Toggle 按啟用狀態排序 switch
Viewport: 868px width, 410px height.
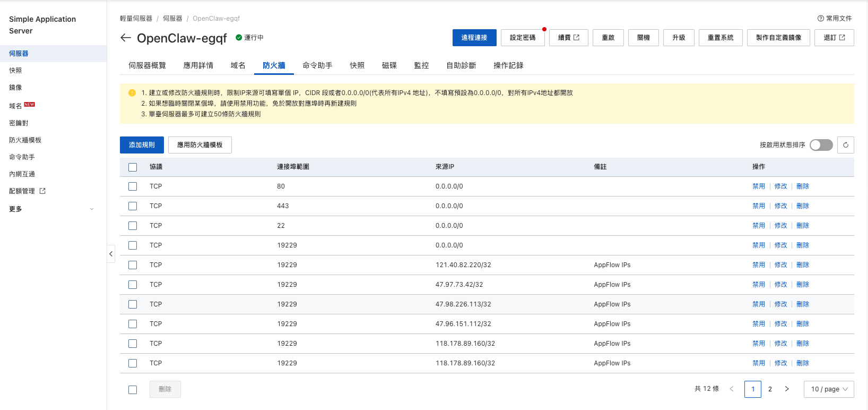821,145
